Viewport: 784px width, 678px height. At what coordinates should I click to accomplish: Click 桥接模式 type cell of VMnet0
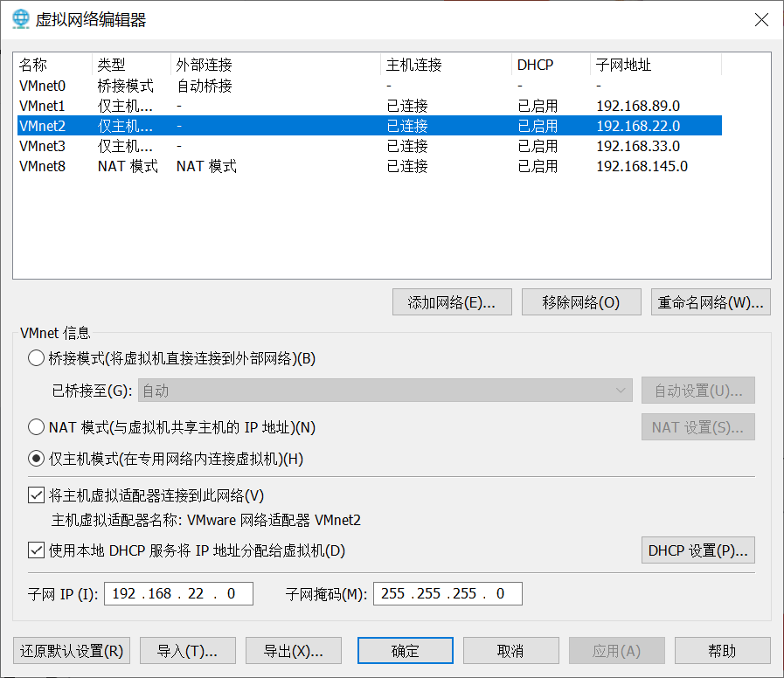(126, 86)
